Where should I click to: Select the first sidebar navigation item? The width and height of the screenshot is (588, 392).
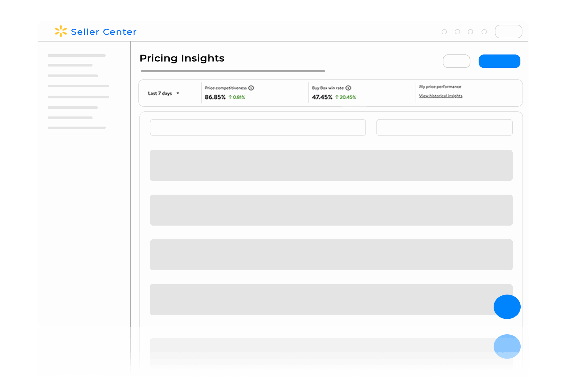point(76,55)
